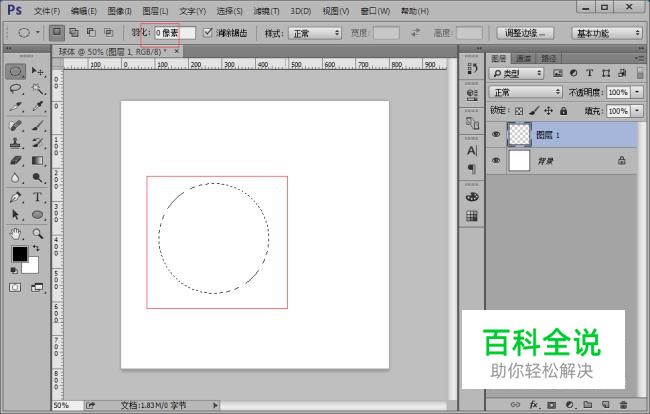
Task: Reset default foreground and background colors
Action: pos(14,271)
